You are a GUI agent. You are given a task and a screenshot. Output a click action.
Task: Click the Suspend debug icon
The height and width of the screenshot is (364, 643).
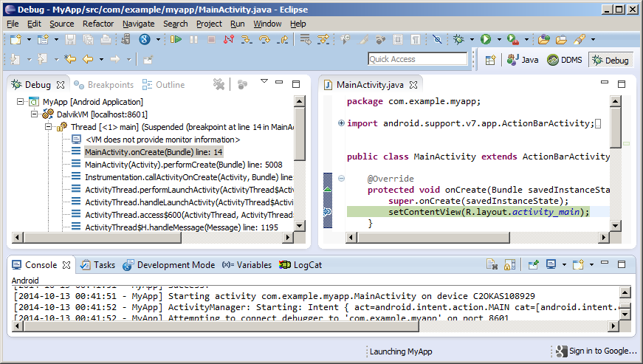coord(194,39)
